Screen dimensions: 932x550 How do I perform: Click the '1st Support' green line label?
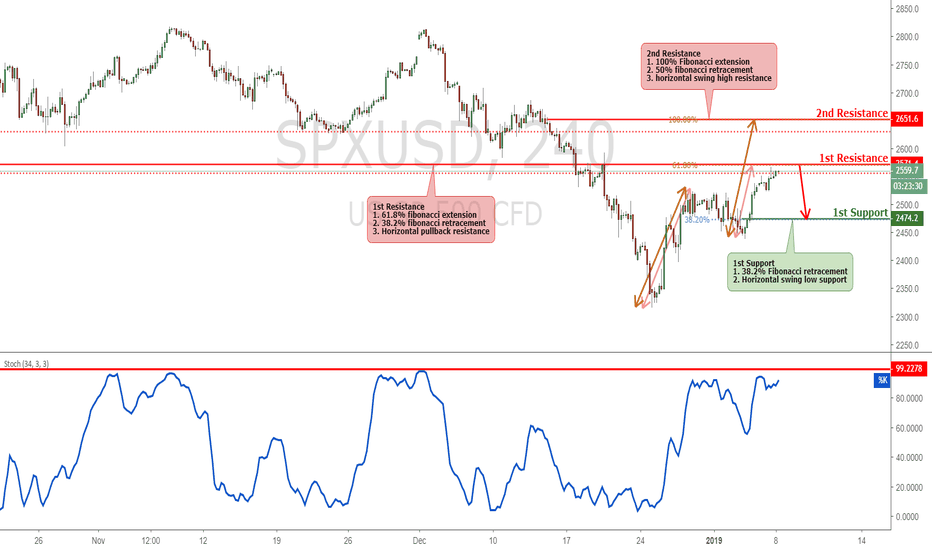tap(859, 213)
